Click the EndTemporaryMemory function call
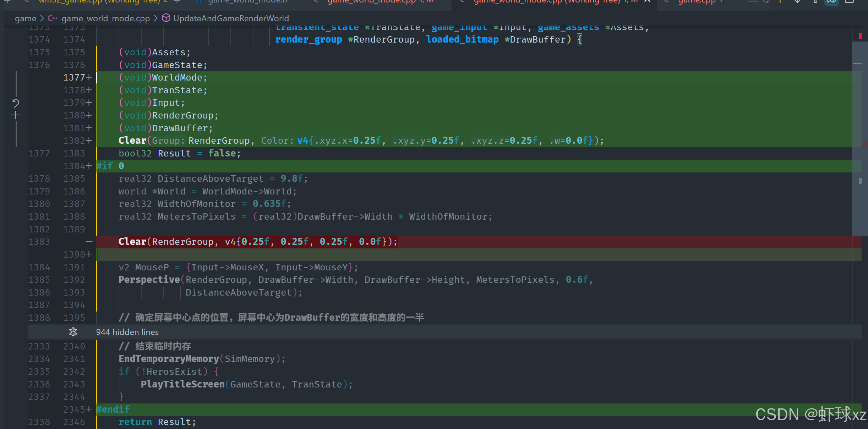Screen dimensions: 868x429 tap(169, 359)
